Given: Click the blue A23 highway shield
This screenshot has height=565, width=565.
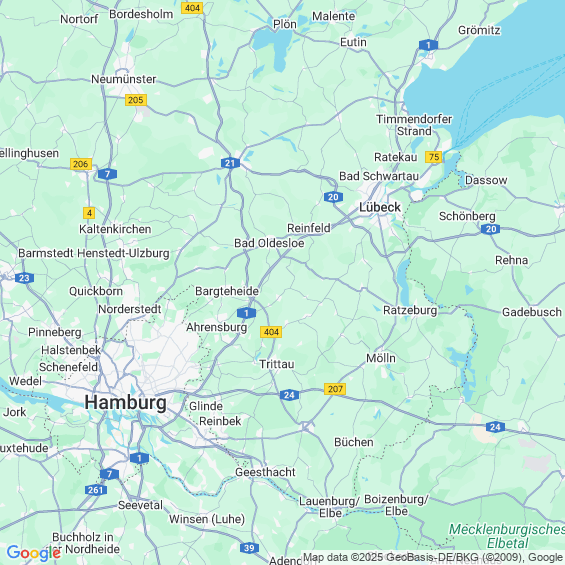Looking at the screenshot, I should click(x=25, y=278).
